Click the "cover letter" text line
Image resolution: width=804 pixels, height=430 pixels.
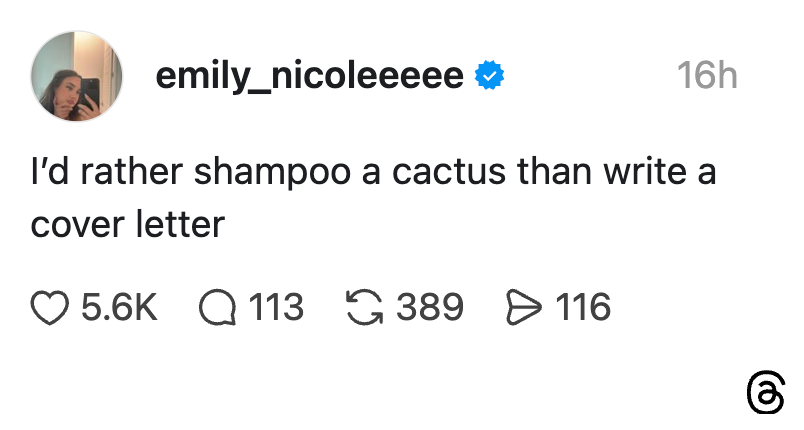click(x=127, y=224)
